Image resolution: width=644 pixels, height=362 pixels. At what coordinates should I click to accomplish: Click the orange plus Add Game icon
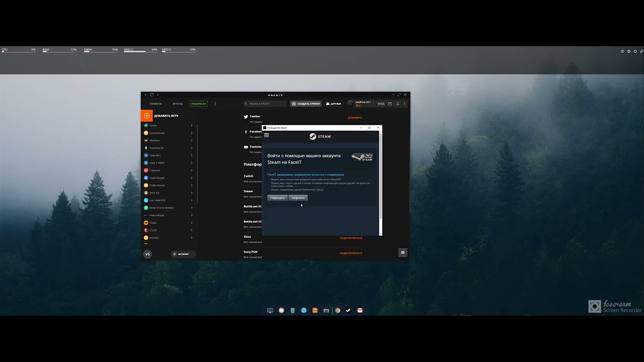[x=146, y=116]
